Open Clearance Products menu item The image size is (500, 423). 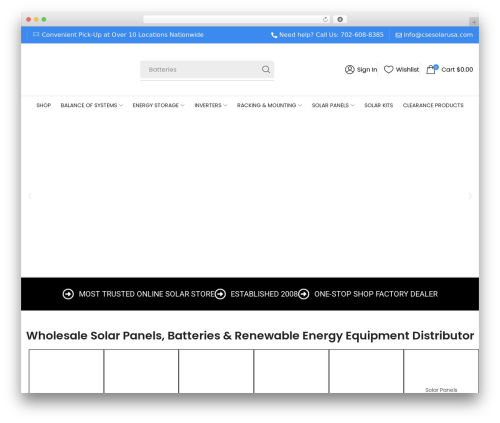(x=433, y=105)
